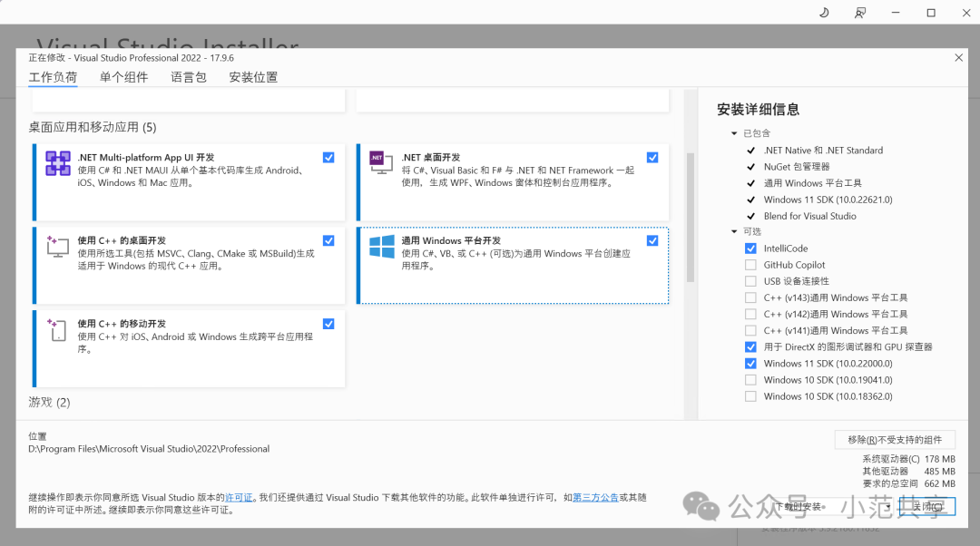980x546 pixels.
Task: Enable Windows 10 SDK (10.0.19041.0)
Action: point(750,379)
